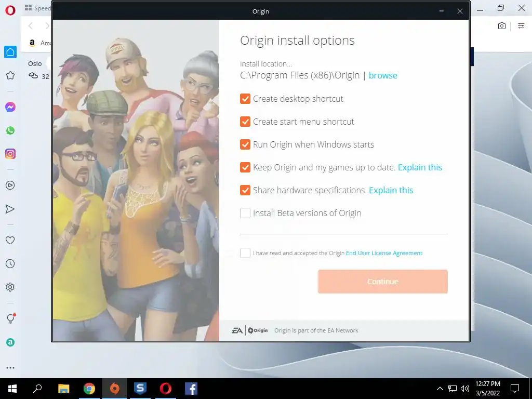Open Explain this link beside games up to date
This screenshot has width=532, height=399.
coord(420,167)
